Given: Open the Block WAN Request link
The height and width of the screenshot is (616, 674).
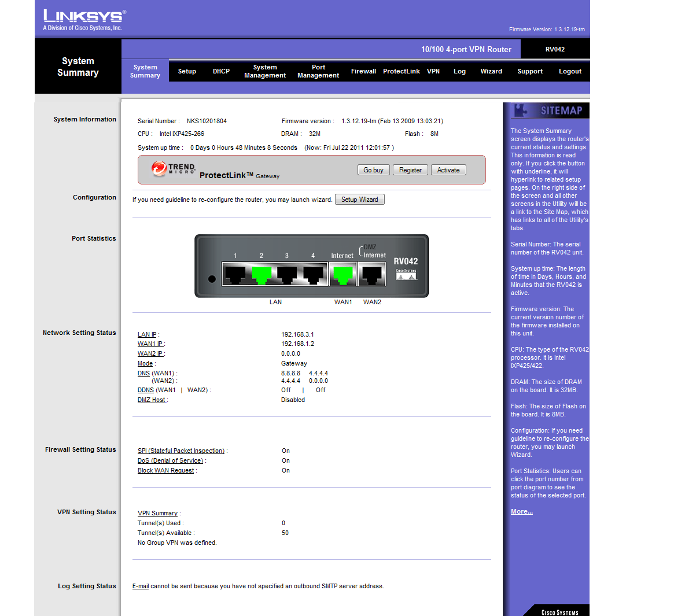Looking at the screenshot, I should (x=166, y=471).
